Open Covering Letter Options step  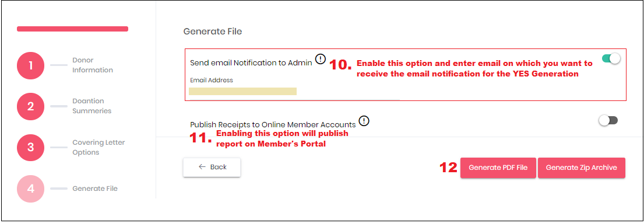point(98,147)
